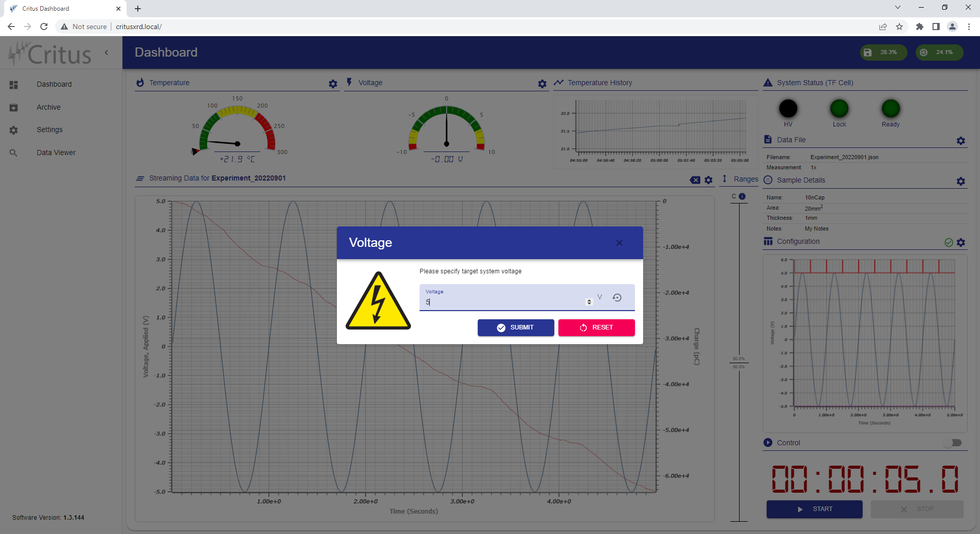Open the tab search dropdown arrow
Viewport: 980px width, 534px height.
898,7
